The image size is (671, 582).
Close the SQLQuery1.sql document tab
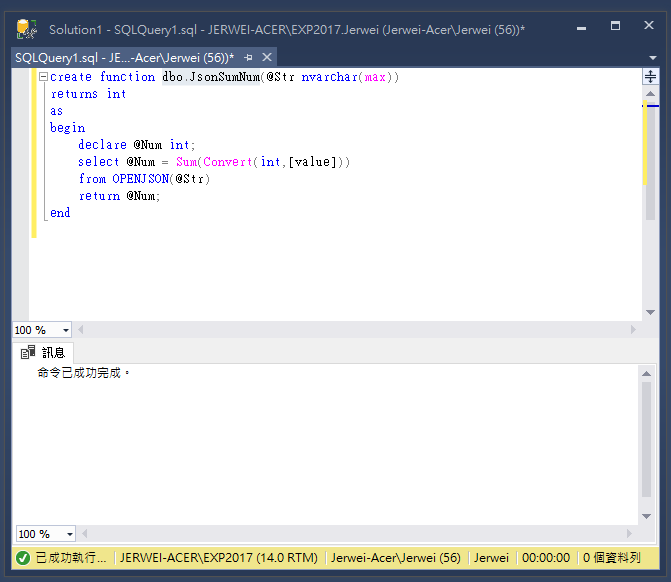click(x=267, y=57)
